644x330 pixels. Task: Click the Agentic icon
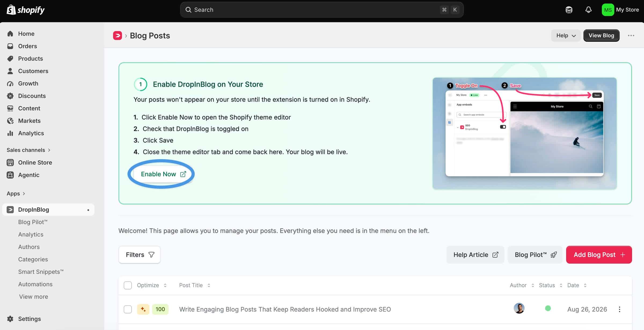tap(10, 175)
